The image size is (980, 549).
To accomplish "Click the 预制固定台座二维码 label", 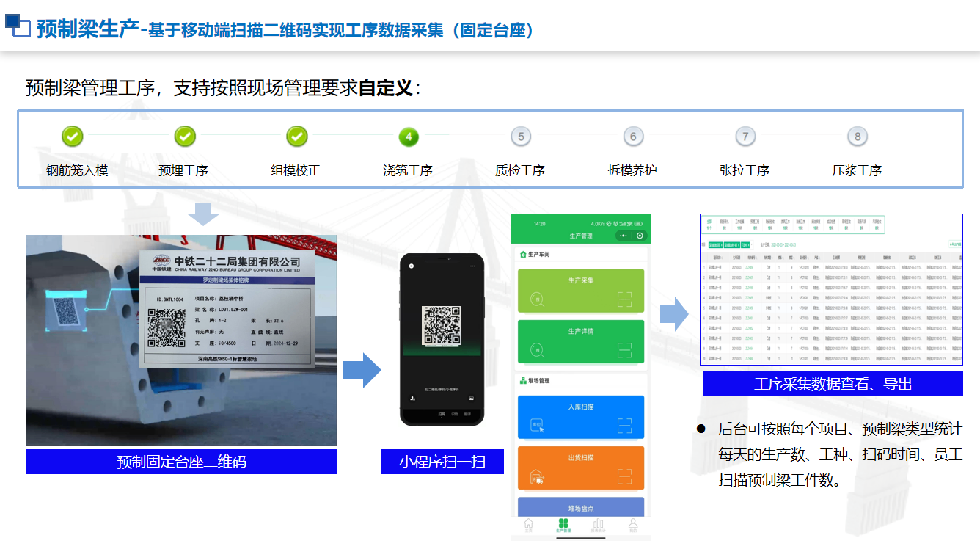I will tap(181, 462).
